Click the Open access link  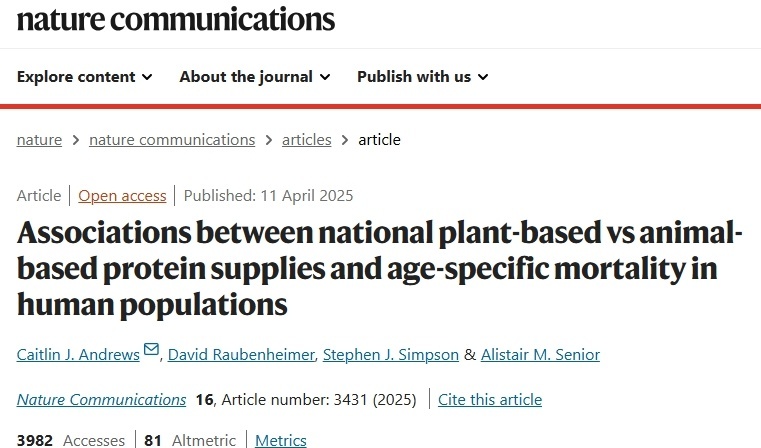[x=122, y=196]
